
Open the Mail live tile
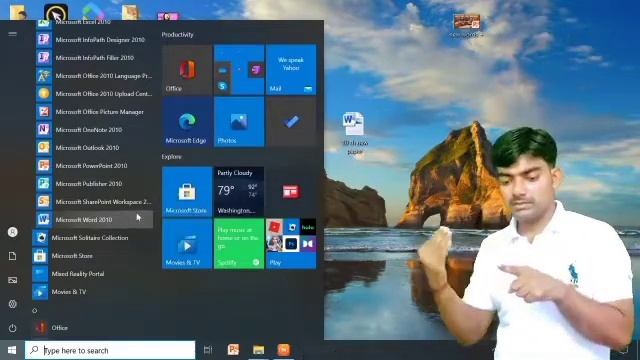[291, 70]
